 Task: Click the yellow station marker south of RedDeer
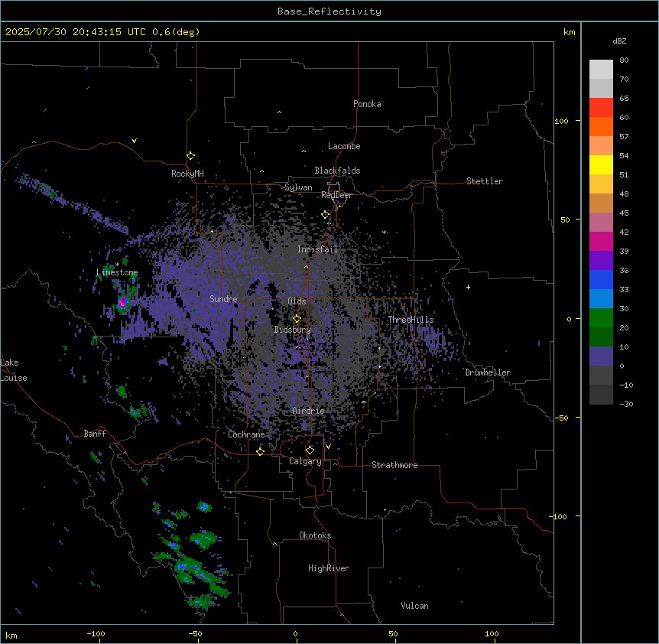click(x=326, y=215)
